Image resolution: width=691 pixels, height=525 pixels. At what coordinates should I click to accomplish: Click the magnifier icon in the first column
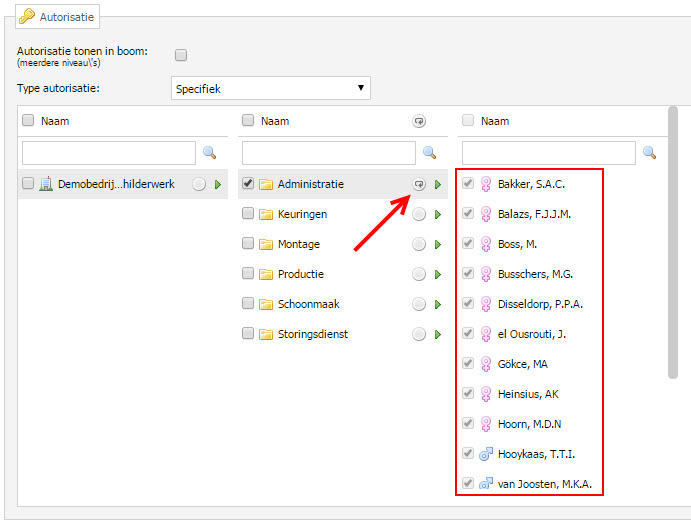pyautogui.click(x=209, y=153)
